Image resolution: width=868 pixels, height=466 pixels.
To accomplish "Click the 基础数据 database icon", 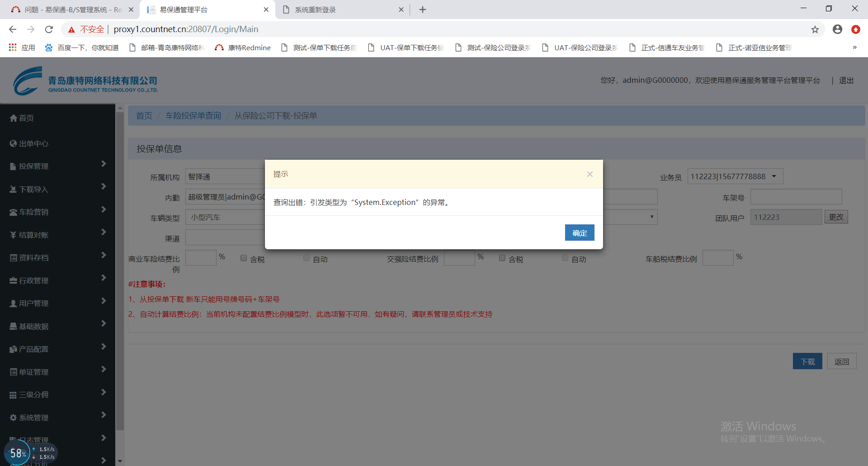I will 14,326.
